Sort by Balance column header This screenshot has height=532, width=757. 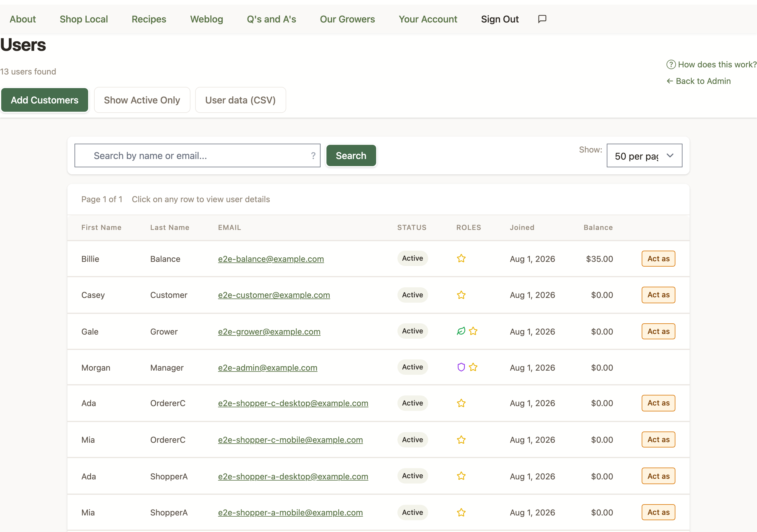pyautogui.click(x=598, y=228)
